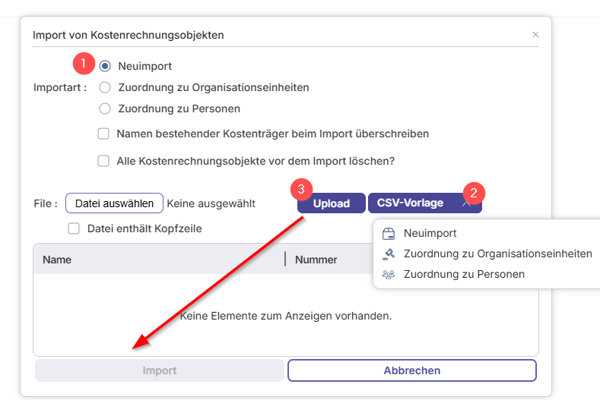Screen dimensions: 600x400
Task: Click Datei auswählen to browse files
Action: click(114, 203)
